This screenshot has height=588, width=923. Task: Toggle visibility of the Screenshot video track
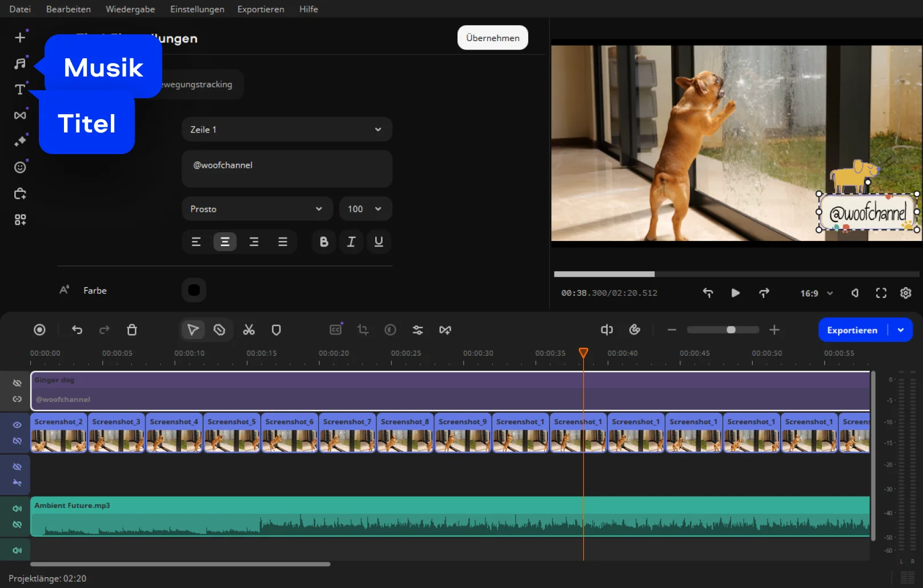[17, 425]
